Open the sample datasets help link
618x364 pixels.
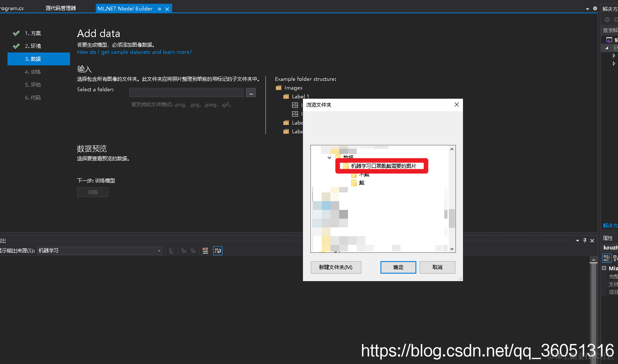click(135, 52)
